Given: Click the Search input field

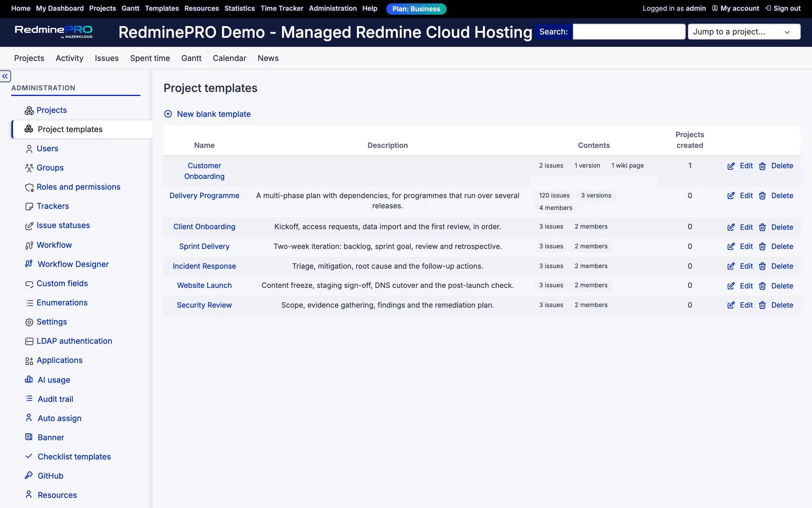Looking at the screenshot, I should pos(629,32).
